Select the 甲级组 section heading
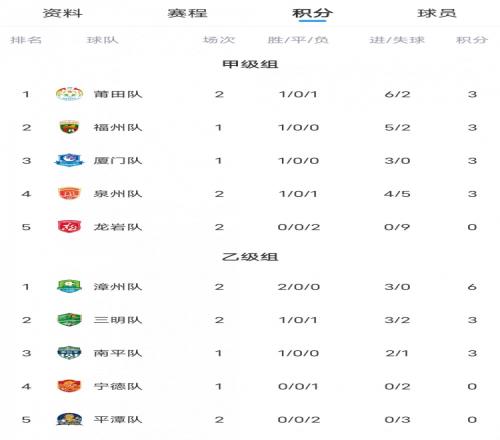The width and height of the screenshot is (500, 440). tap(250, 64)
